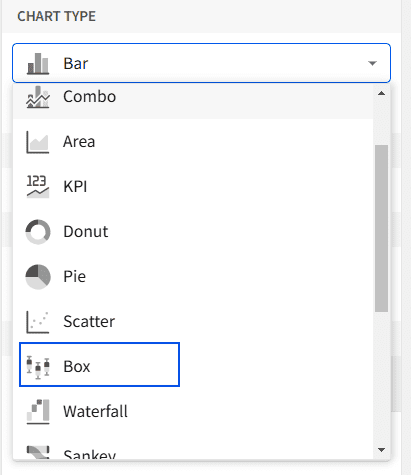Collapse the chart type dropdown arrow
The width and height of the screenshot is (411, 475).
coord(372,63)
